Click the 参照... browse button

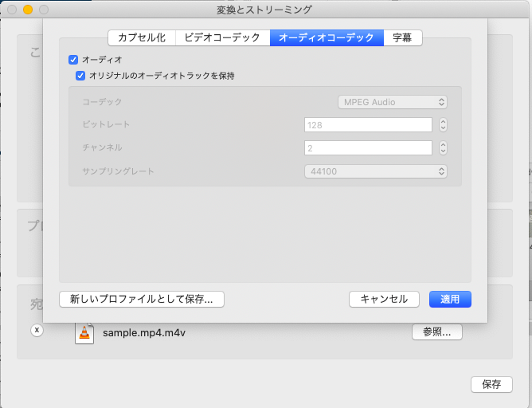click(437, 332)
